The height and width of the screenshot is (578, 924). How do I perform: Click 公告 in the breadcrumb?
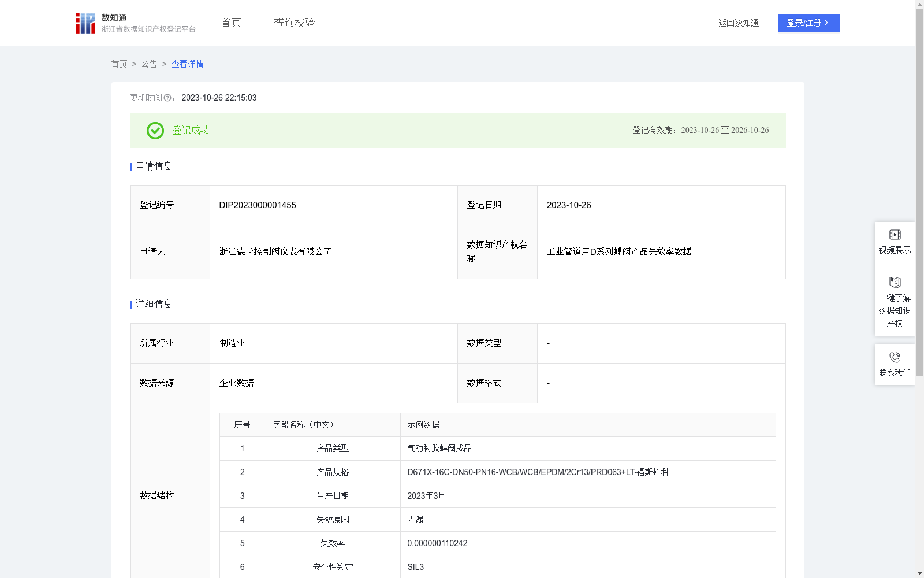(x=149, y=64)
